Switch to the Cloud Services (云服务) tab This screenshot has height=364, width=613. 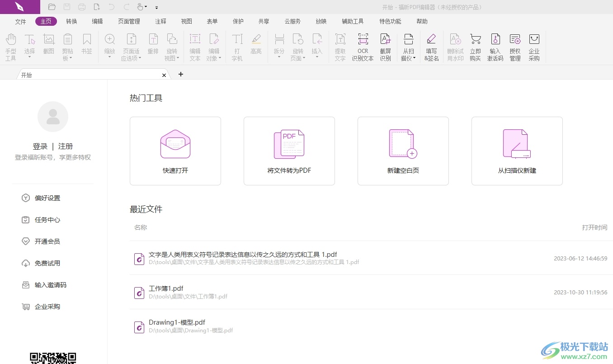coord(292,21)
